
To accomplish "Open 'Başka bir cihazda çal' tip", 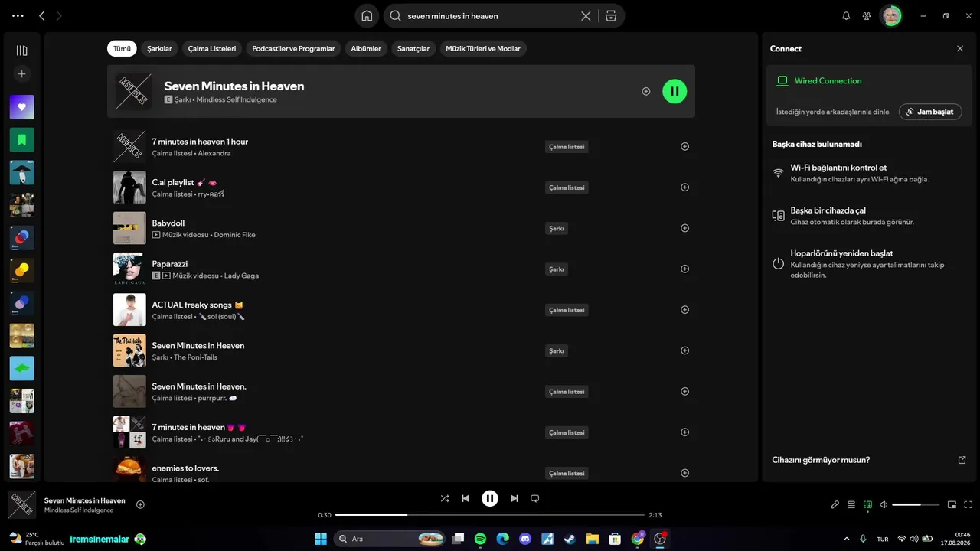I will pyautogui.click(x=868, y=216).
